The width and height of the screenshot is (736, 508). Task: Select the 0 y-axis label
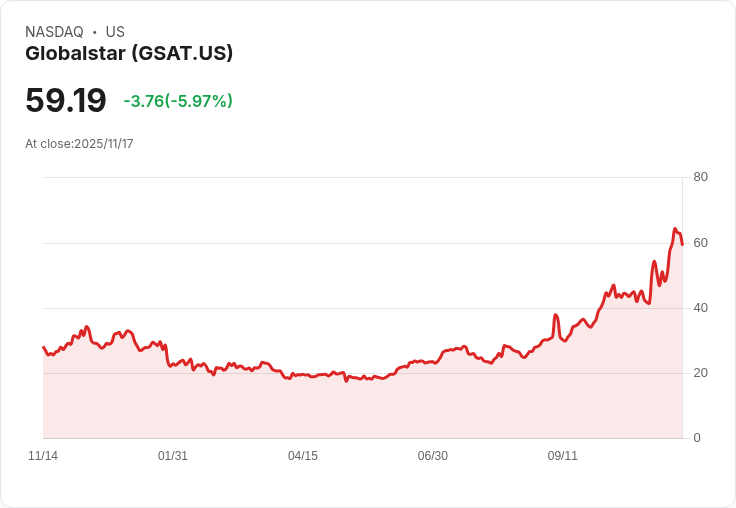[x=697, y=438]
